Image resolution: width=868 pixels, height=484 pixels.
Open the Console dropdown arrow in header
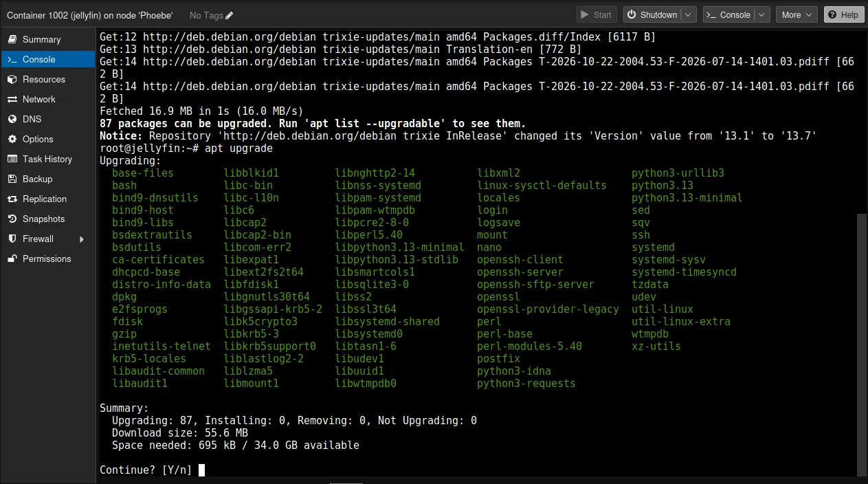(761, 14)
